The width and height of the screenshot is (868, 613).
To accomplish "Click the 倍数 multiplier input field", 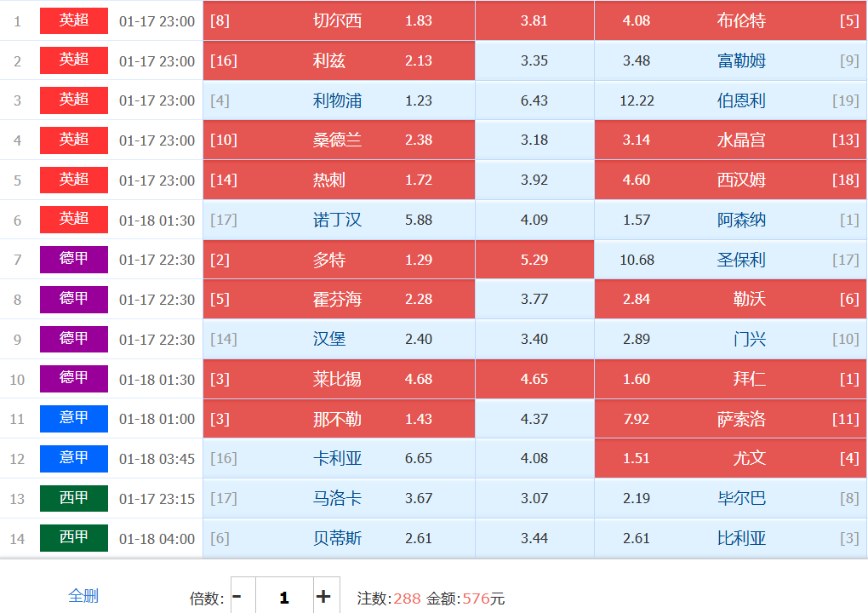I will point(283,597).
